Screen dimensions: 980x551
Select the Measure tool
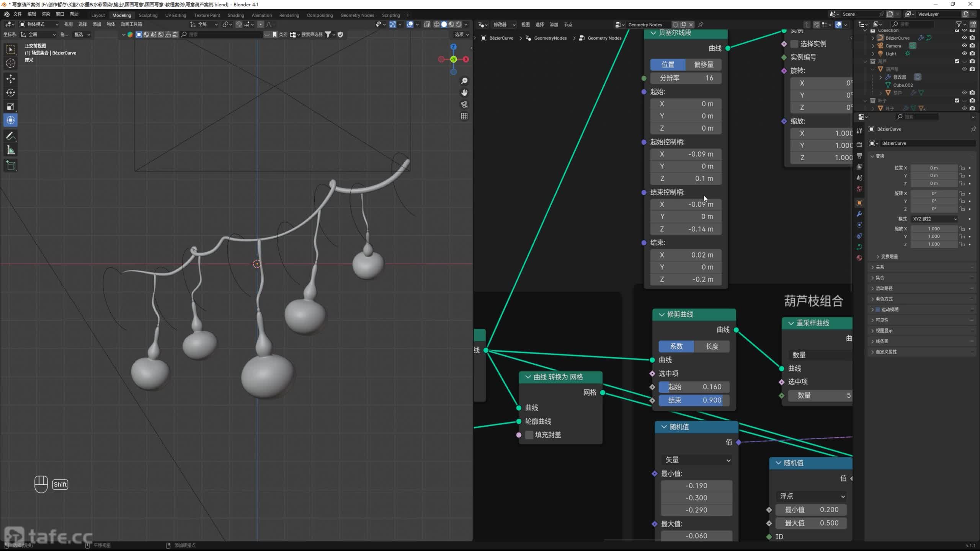pyautogui.click(x=11, y=150)
